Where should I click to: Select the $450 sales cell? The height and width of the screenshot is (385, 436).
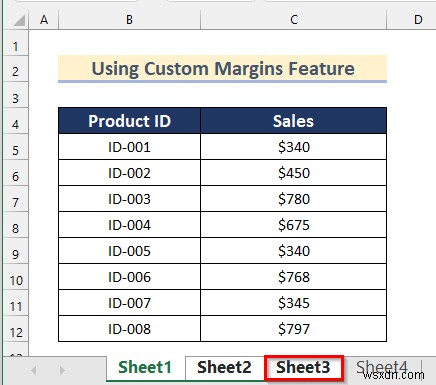tap(294, 173)
